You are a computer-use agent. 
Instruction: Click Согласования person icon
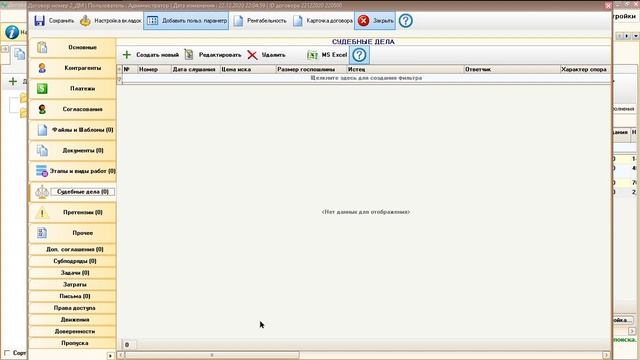[42, 109]
